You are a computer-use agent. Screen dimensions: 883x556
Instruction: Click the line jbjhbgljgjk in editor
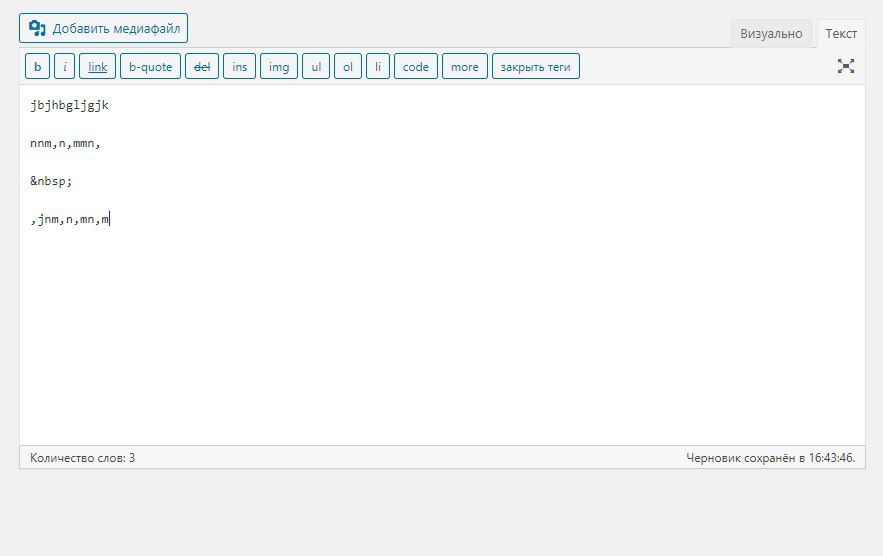pyautogui.click(x=69, y=105)
